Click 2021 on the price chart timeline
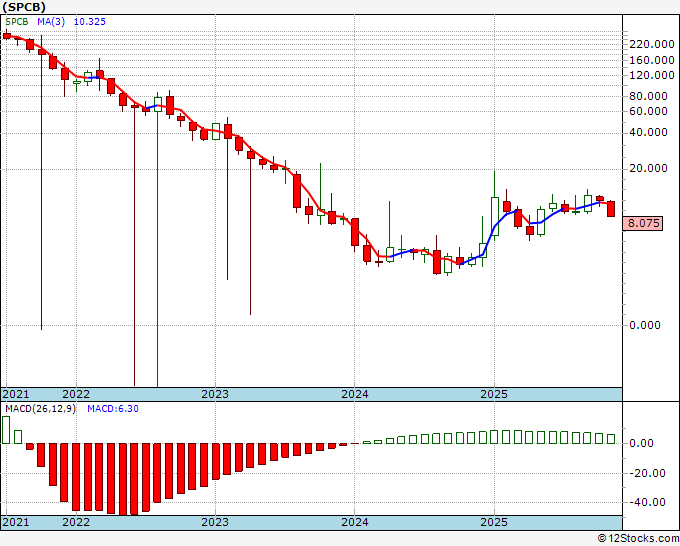Screen dimensions: 680x546 (16, 394)
